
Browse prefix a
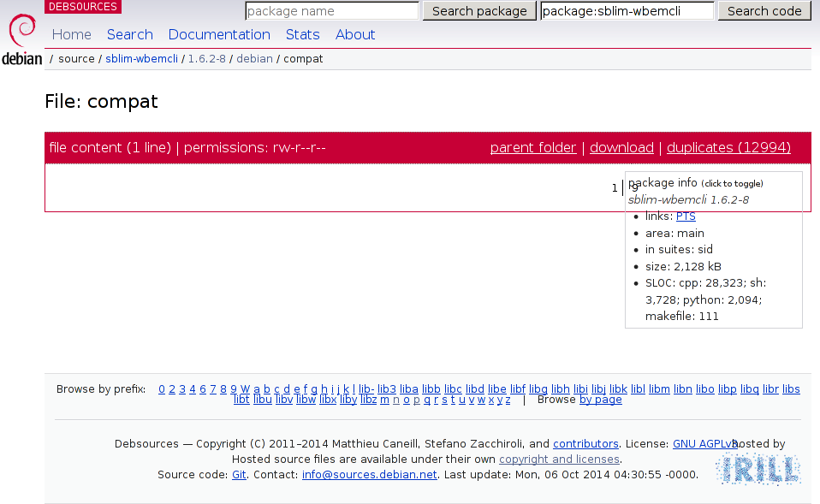tap(256, 389)
